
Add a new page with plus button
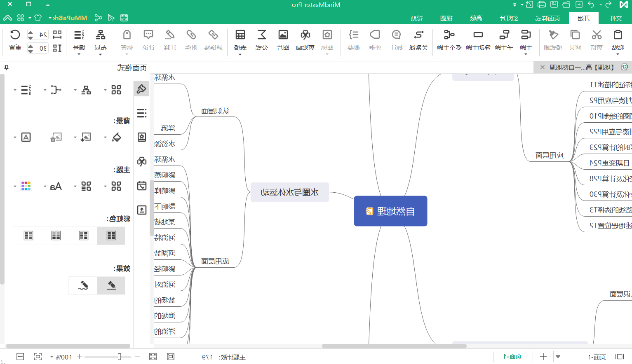tap(543, 357)
